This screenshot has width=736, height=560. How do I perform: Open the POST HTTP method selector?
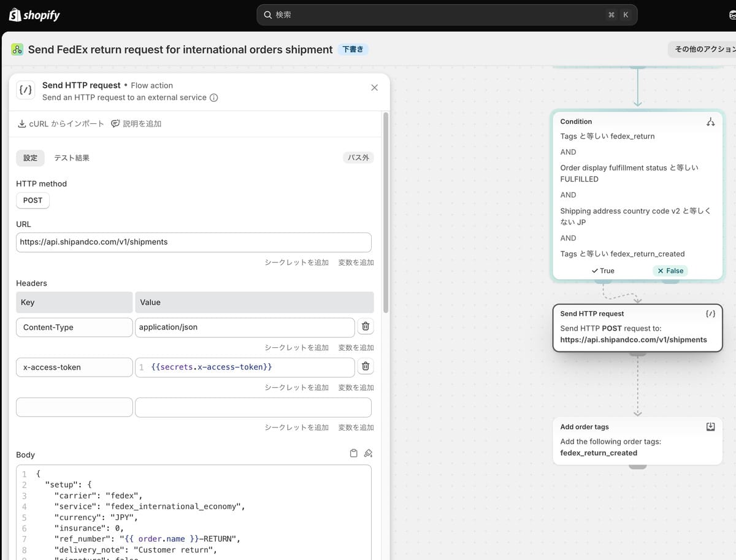pos(33,201)
